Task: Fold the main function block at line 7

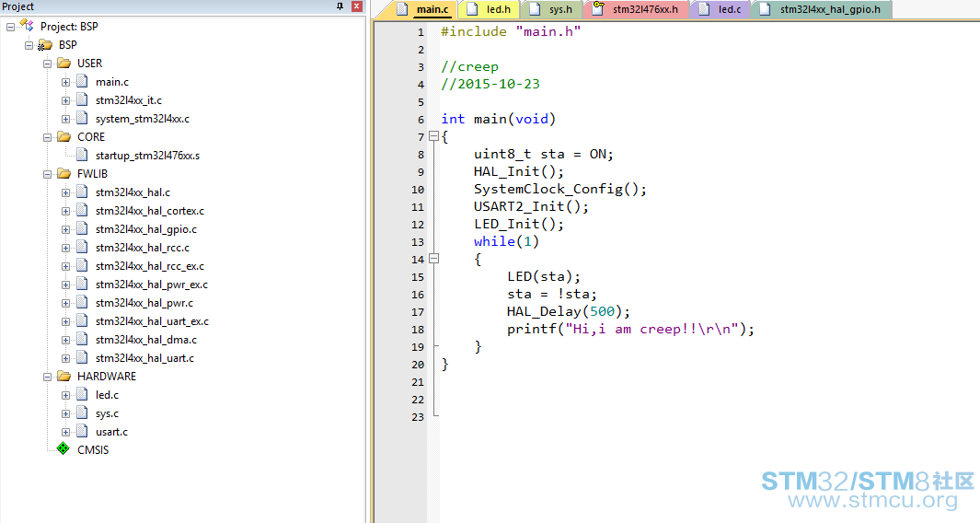Action: point(433,135)
